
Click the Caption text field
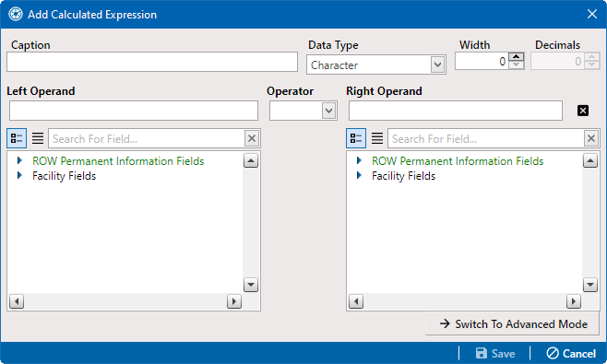tap(152, 62)
